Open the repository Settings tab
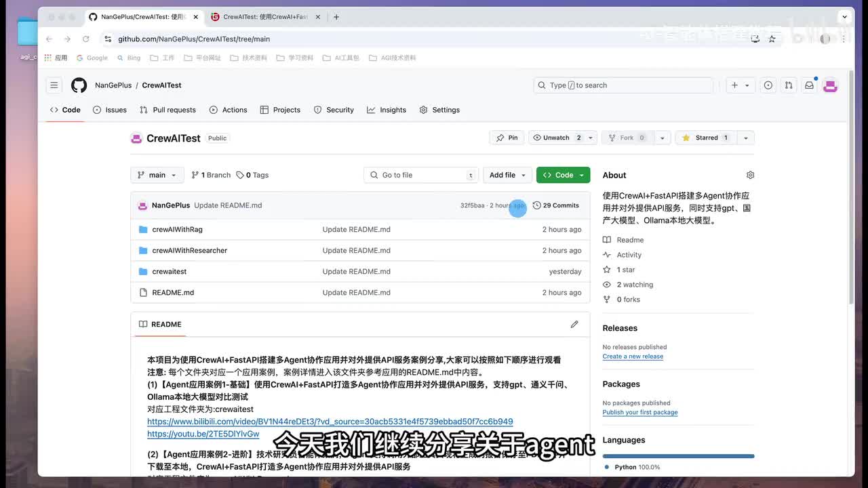Viewport: 868px width, 488px height. pyautogui.click(x=439, y=110)
